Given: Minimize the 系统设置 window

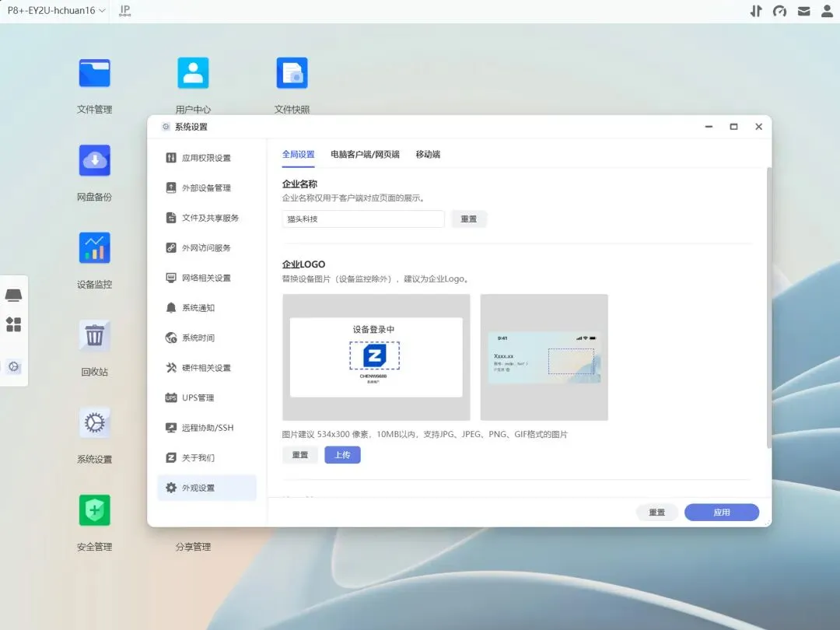Looking at the screenshot, I should pos(709,127).
